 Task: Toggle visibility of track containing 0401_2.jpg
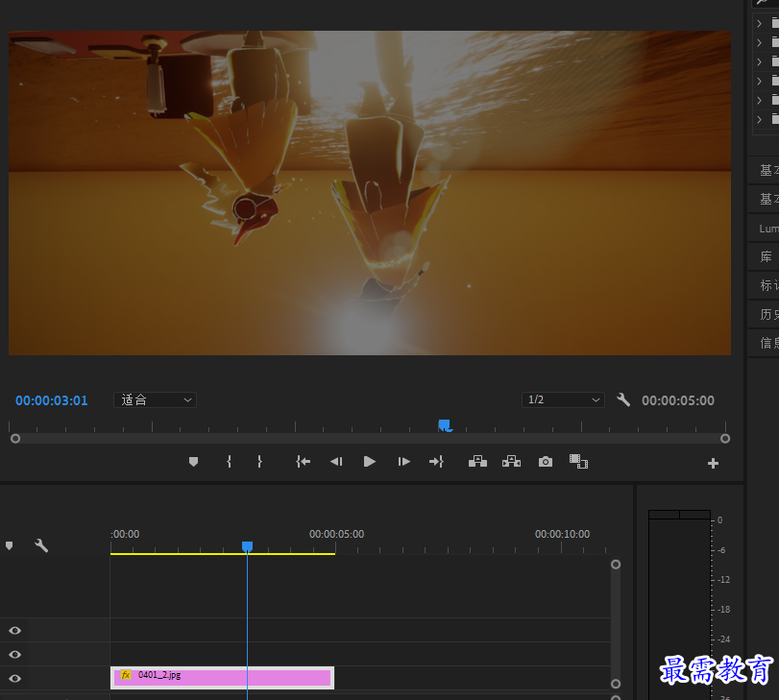(15, 678)
